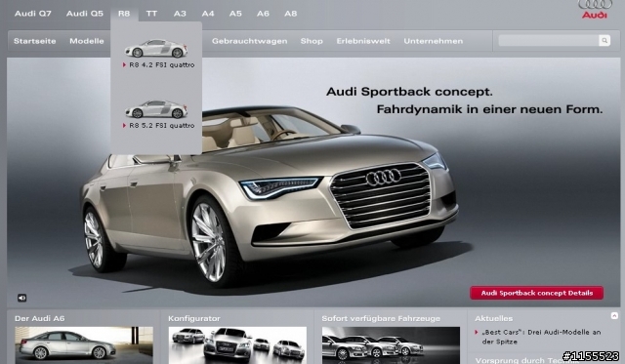
Task: Select the R8 5.2 FSI quattro car thumbnail
Action: tap(156, 109)
